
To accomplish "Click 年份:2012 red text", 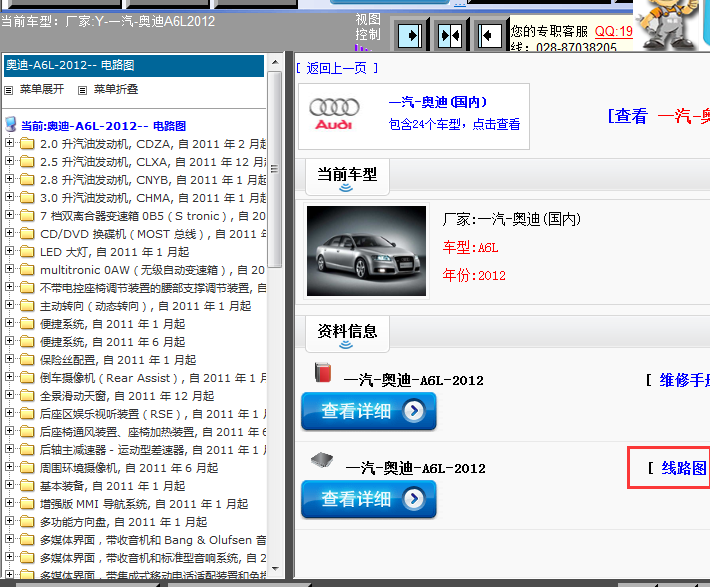I will click(x=474, y=275).
